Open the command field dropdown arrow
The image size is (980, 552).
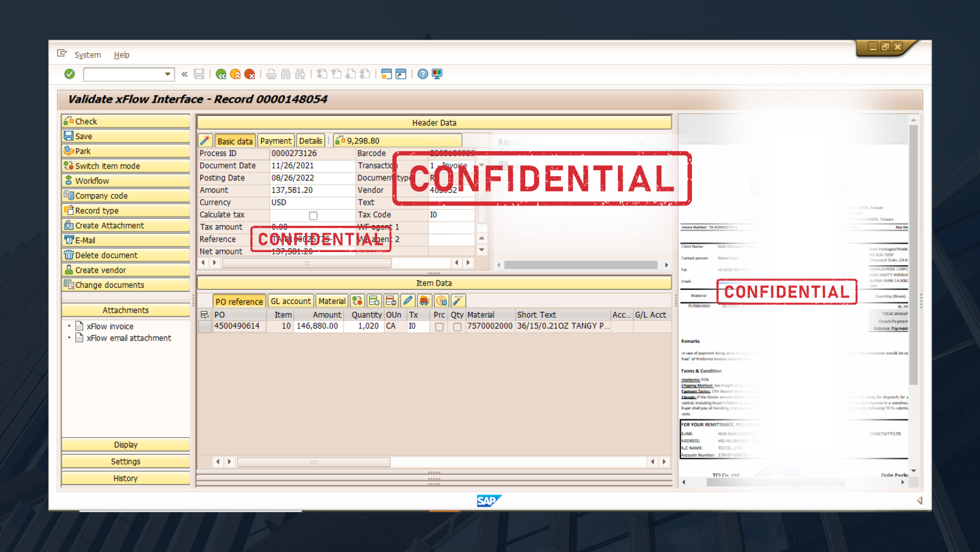(x=167, y=74)
